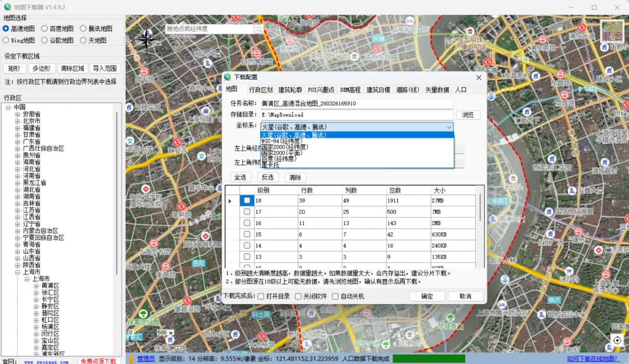This screenshot has height=364, width=629.
Task: Select 徐汇区 in the district tree
Action: 50,292
